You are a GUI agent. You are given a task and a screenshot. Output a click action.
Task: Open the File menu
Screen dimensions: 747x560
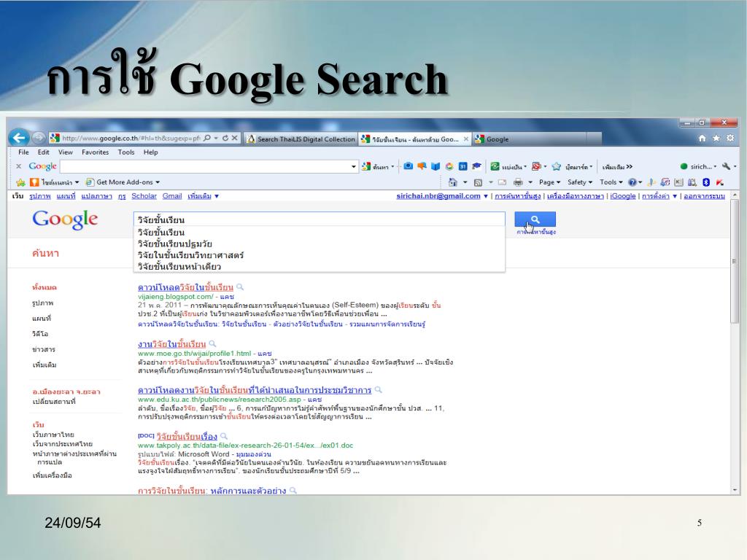tap(23, 152)
